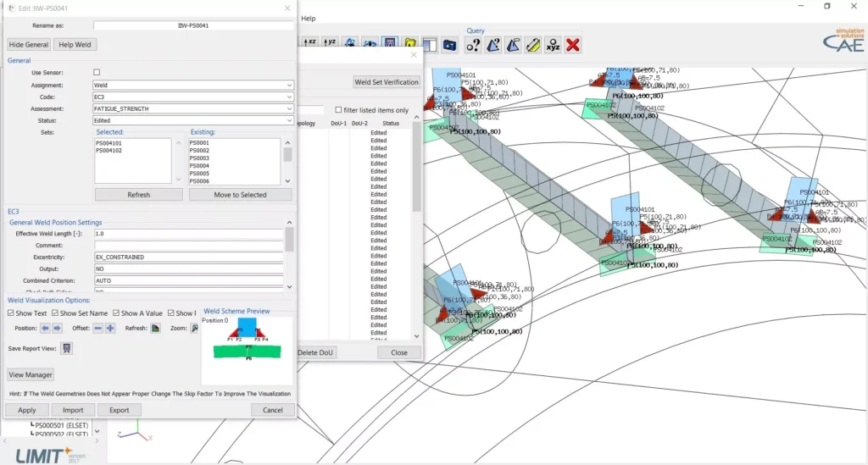
Task: Click the Move to Selected button
Action: [x=236, y=195]
